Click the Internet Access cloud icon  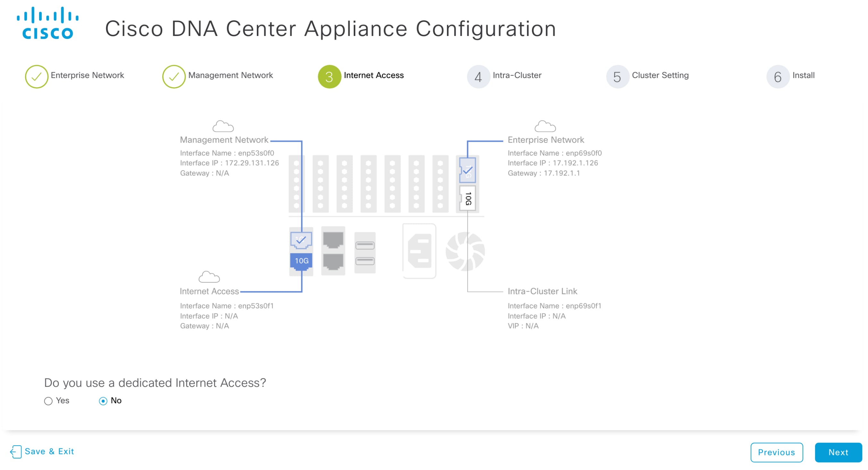209,277
